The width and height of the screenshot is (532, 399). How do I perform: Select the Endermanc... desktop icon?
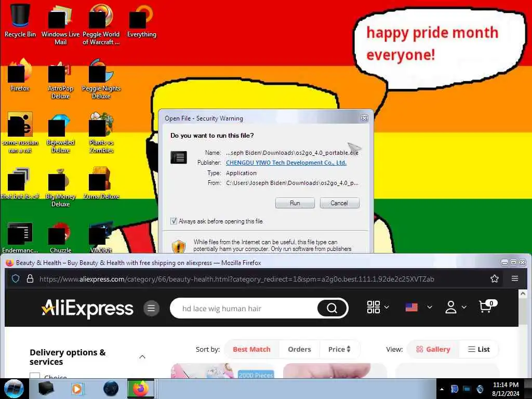(20, 237)
